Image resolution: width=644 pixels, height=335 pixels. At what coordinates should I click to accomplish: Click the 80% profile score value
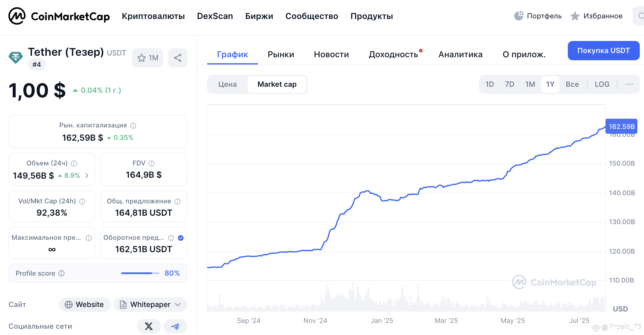coord(172,273)
